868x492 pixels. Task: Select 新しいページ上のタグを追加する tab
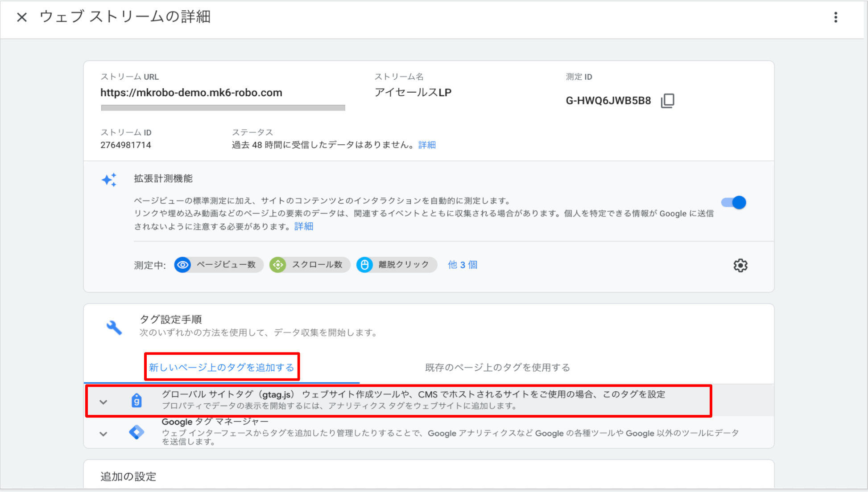click(222, 367)
